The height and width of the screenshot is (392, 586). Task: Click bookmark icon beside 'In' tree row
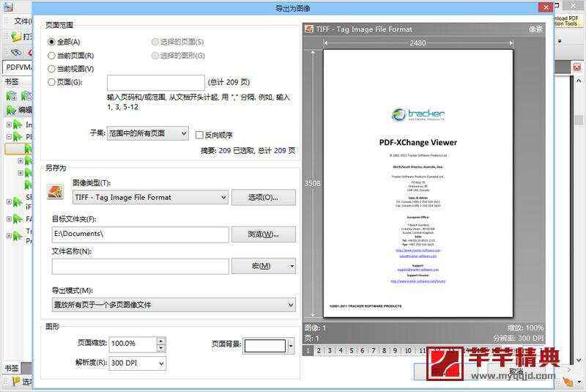coord(18,125)
